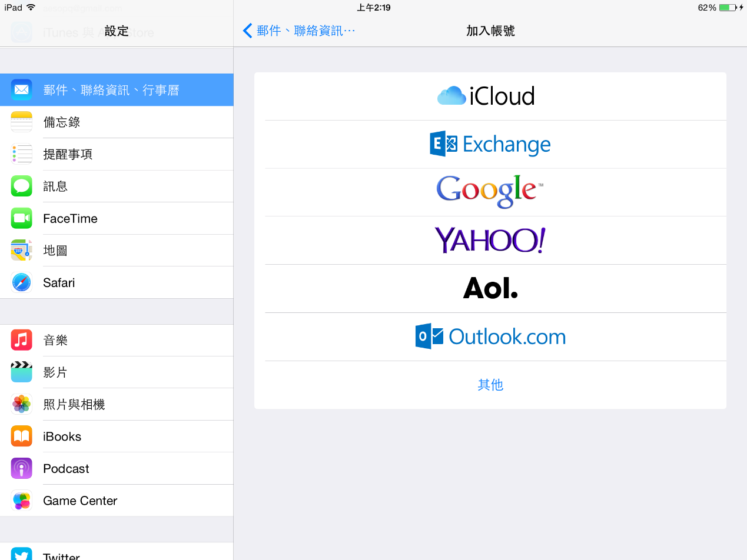The image size is (747, 560).
Task: Tap the battery icon in status bar
Action: [728, 8]
